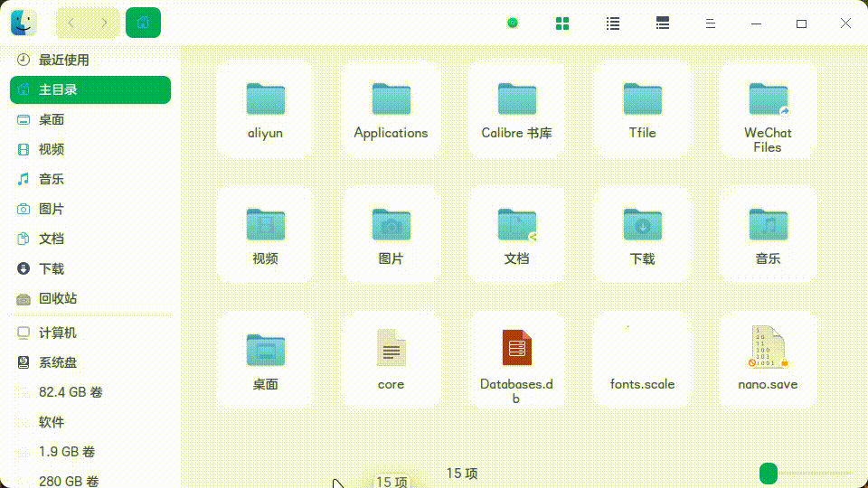Open Music (音乐) in sidebar
This screenshot has width=868, height=488.
90,179
